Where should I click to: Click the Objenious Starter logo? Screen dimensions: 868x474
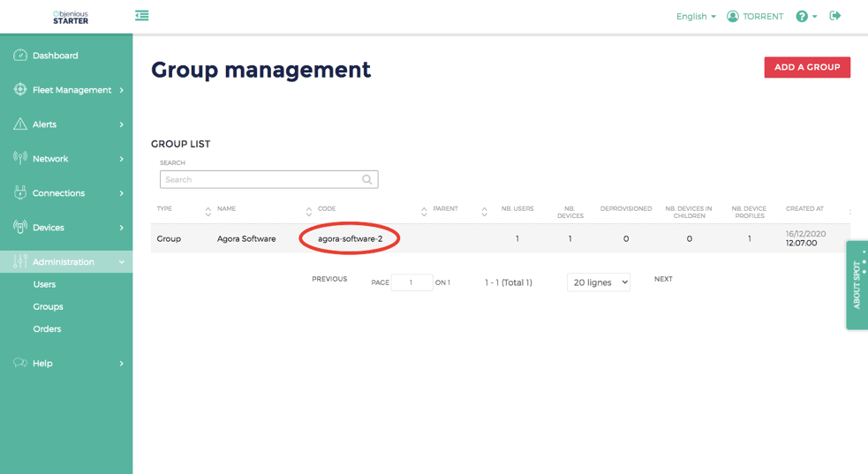(71, 17)
